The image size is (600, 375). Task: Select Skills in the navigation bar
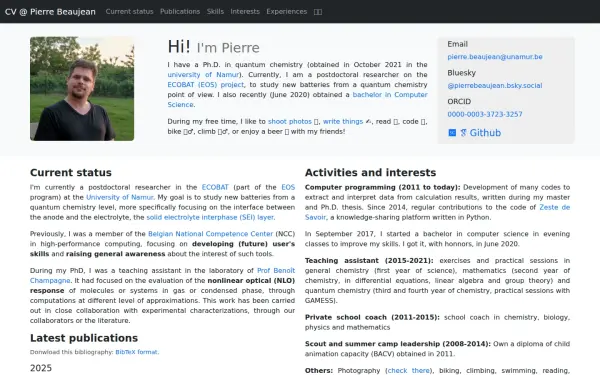215,11
